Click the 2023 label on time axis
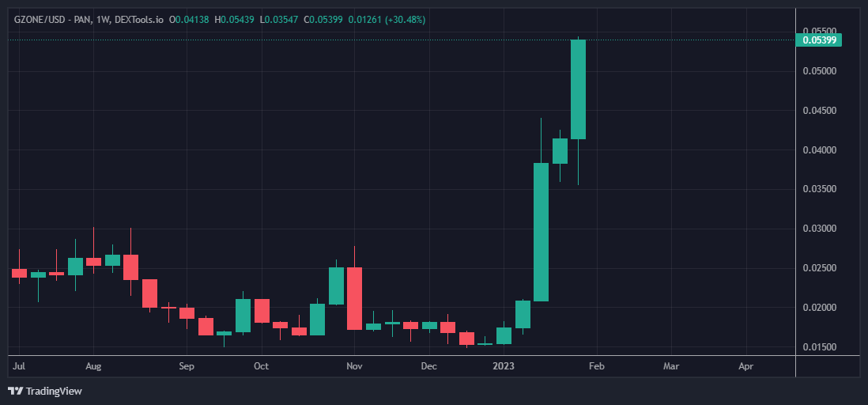Viewport: 868px width, 405px height. point(504,366)
